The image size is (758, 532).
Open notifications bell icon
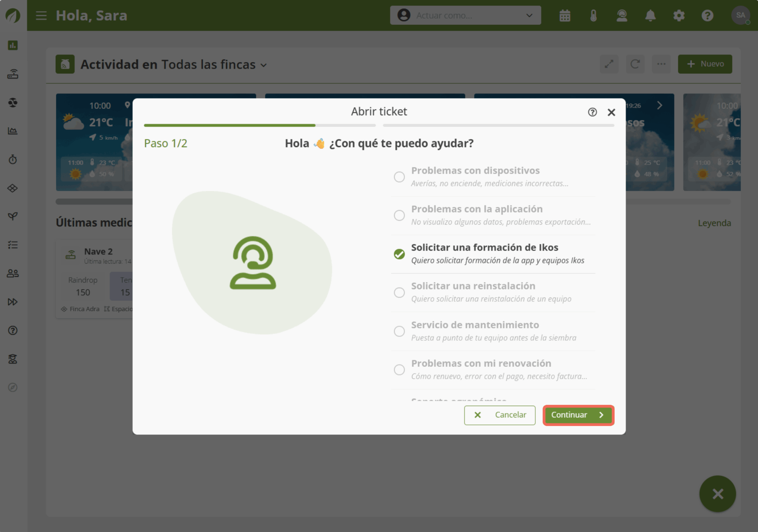click(650, 15)
